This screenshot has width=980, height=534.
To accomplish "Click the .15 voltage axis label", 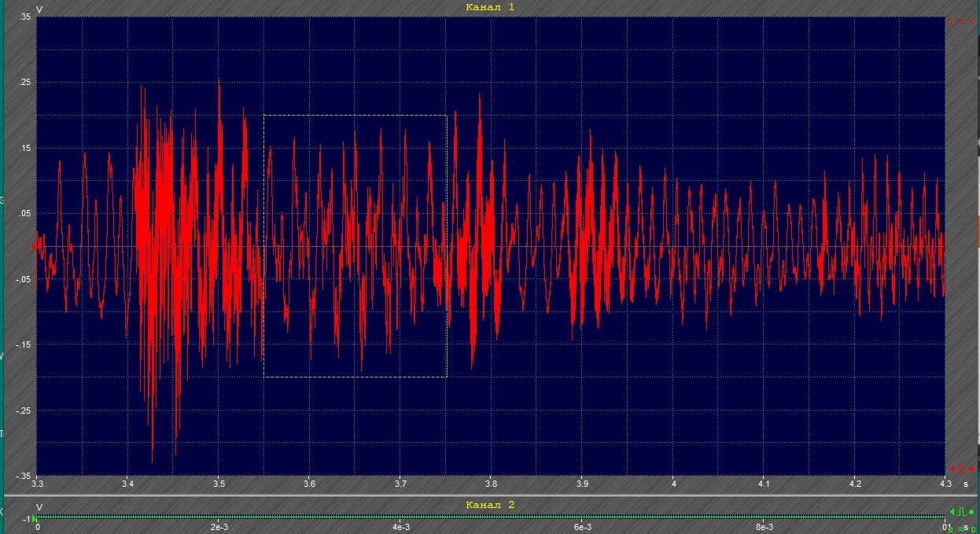I will [x=24, y=148].
